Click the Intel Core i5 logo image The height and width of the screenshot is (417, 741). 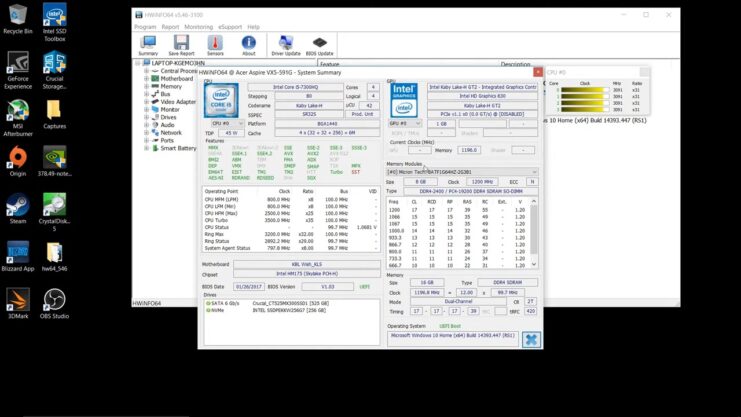click(221, 101)
